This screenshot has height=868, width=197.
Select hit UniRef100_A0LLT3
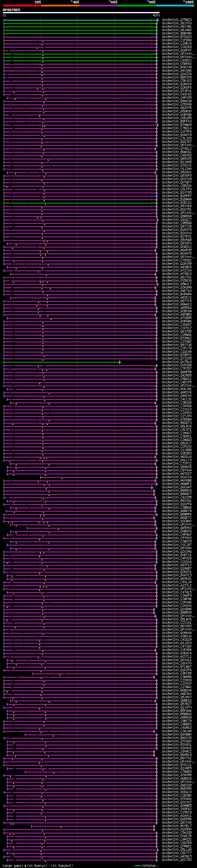click(177, 460)
